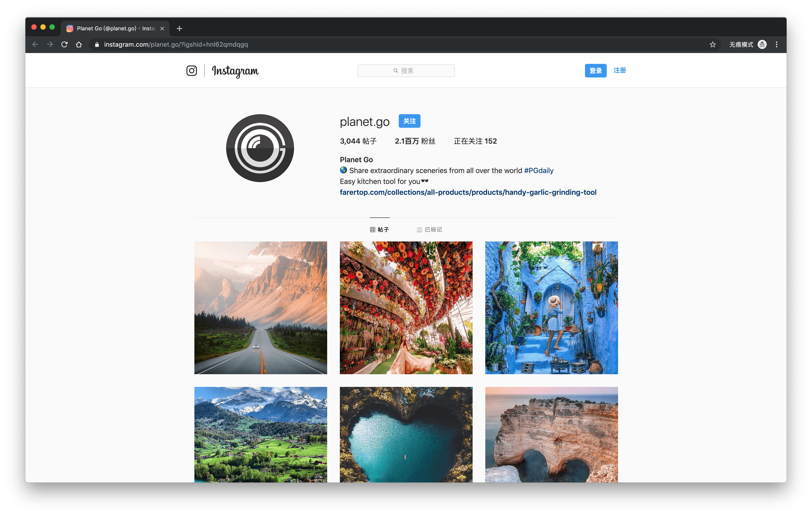Viewport: 812px width, 516px height.
Task: Reload the page with refresh icon
Action: [64, 44]
